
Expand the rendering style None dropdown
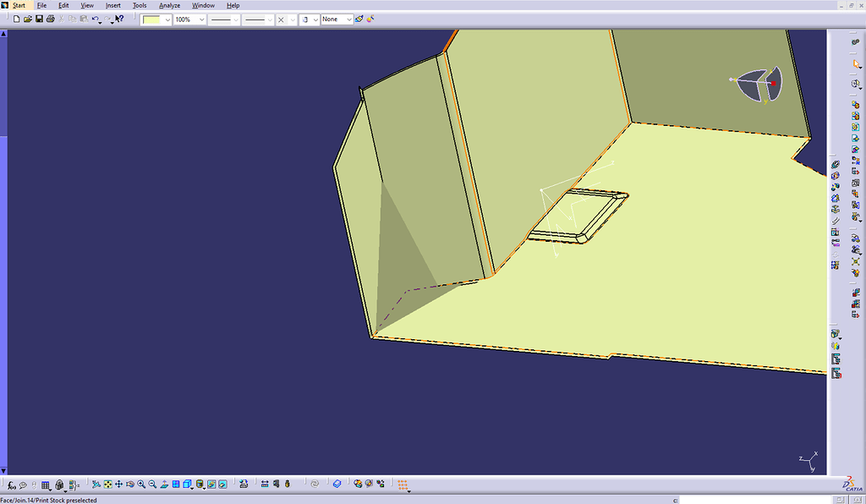point(348,19)
